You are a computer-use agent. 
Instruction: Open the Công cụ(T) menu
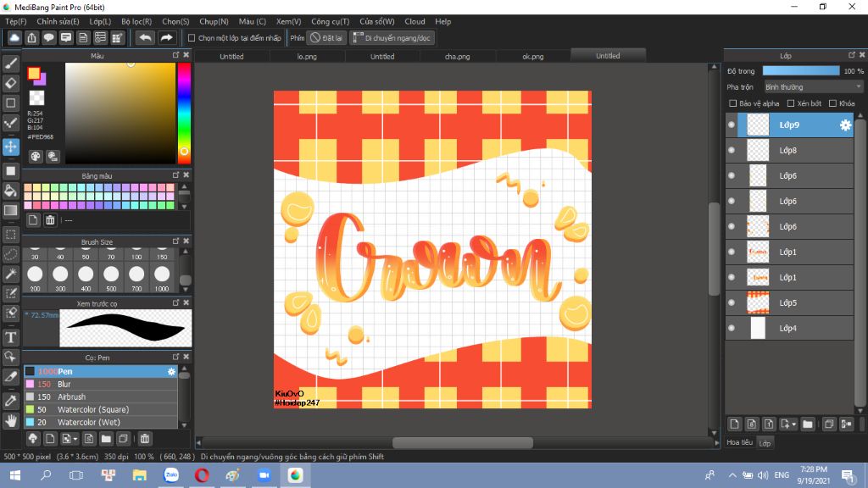330,21
